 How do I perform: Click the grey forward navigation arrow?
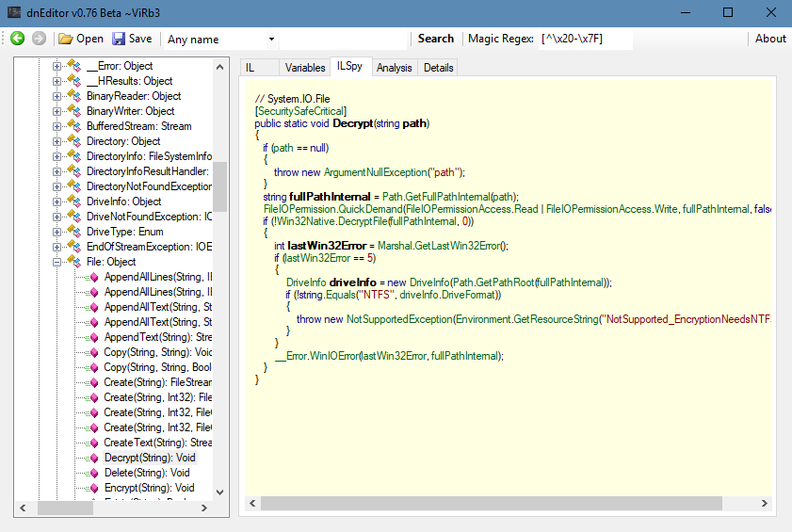coord(39,39)
